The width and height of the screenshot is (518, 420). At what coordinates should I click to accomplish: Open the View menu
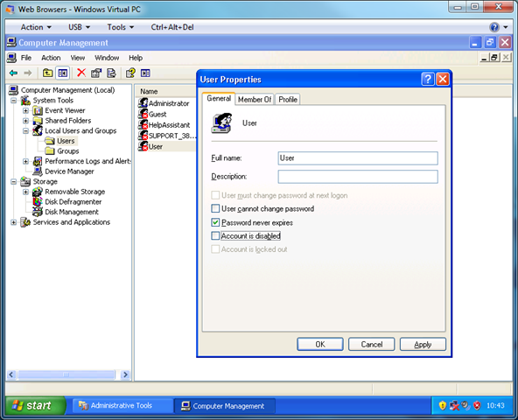point(78,58)
